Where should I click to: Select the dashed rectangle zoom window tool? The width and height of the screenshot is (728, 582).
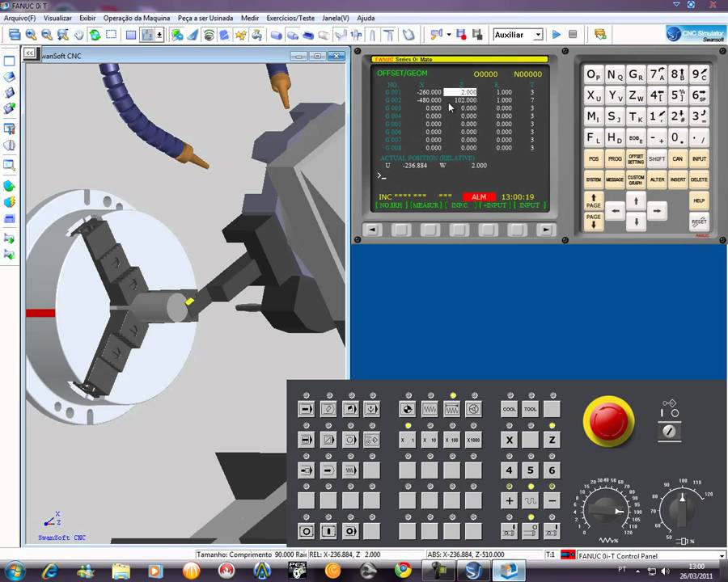[x=111, y=35]
